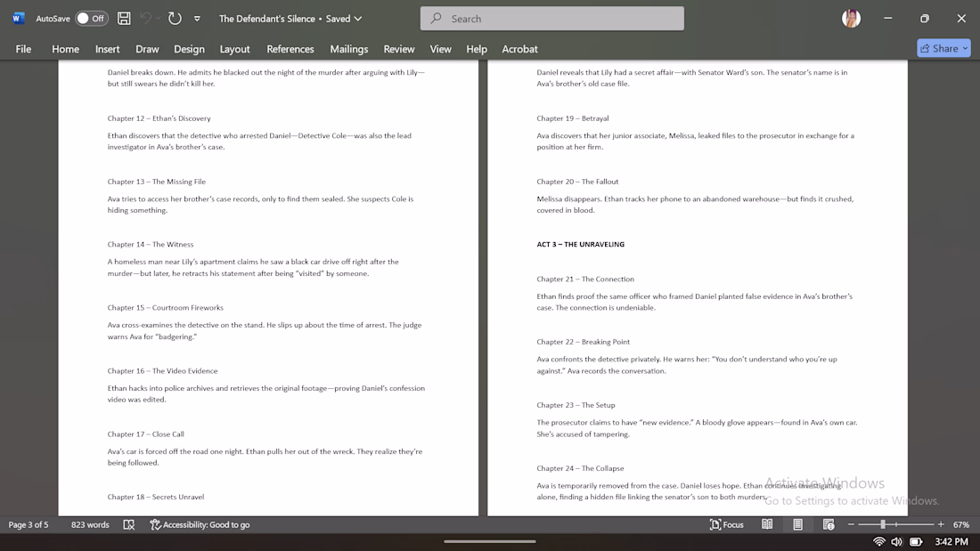Image resolution: width=980 pixels, height=551 pixels.
Task: Open Wi-Fi network settings in system tray
Action: click(x=878, y=541)
